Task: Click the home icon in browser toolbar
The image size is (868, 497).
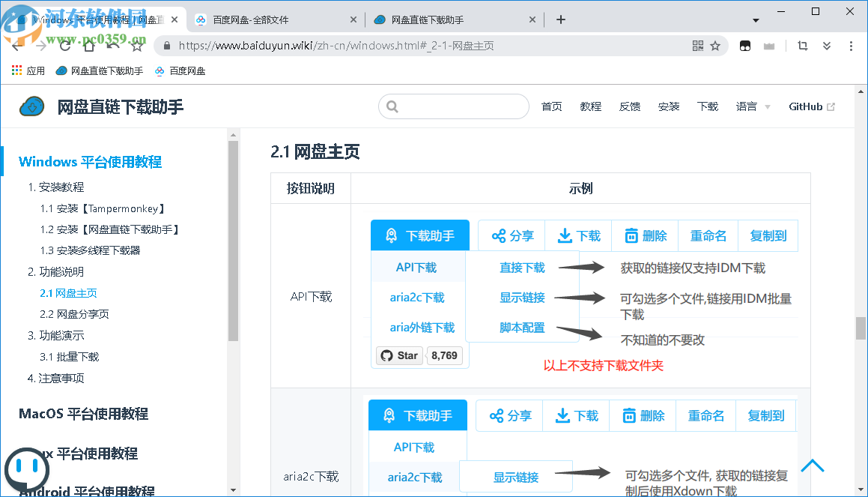Action: click(x=89, y=46)
